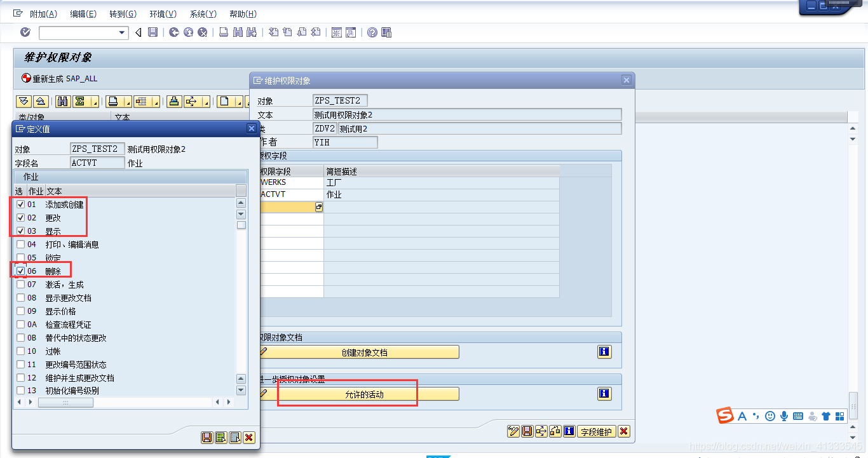Screen dimensions: 868x458
Task: Click the yellow Exit up-arrow icon
Action: pos(188,32)
